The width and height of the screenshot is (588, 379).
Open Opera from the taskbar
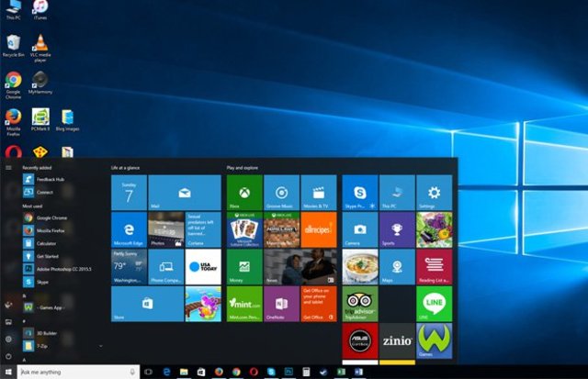[254, 372]
